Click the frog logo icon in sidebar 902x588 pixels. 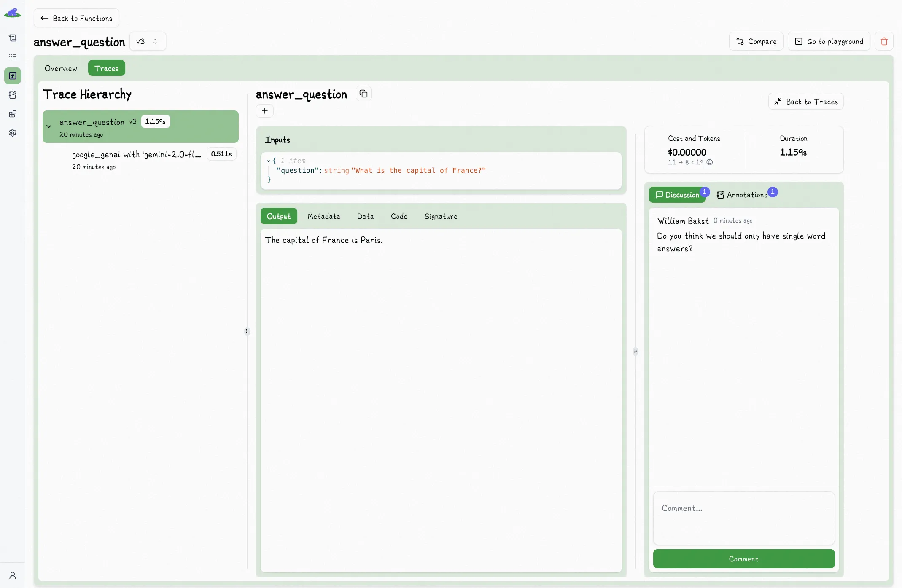12,13
